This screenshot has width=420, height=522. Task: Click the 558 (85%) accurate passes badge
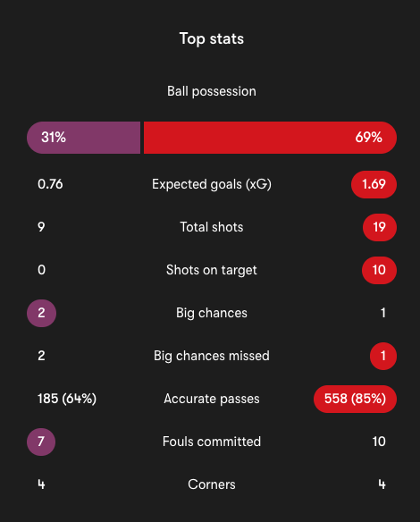coord(355,400)
